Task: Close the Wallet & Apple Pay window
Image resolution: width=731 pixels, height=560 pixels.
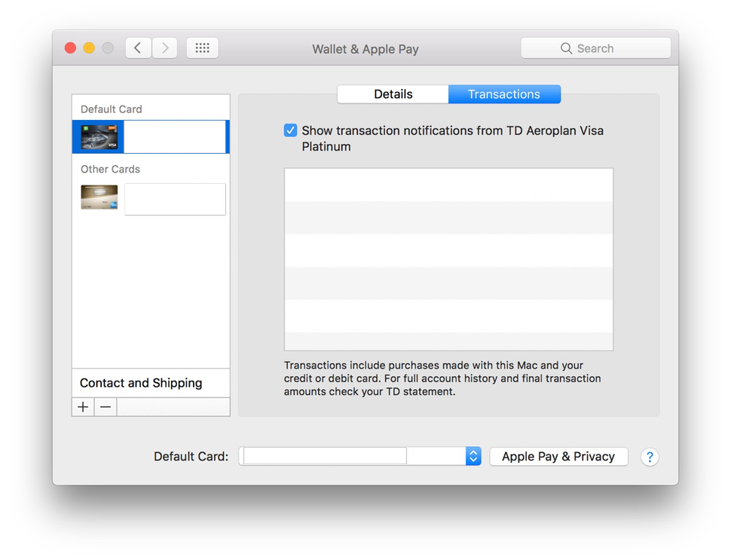Action: tap(69, 47)
